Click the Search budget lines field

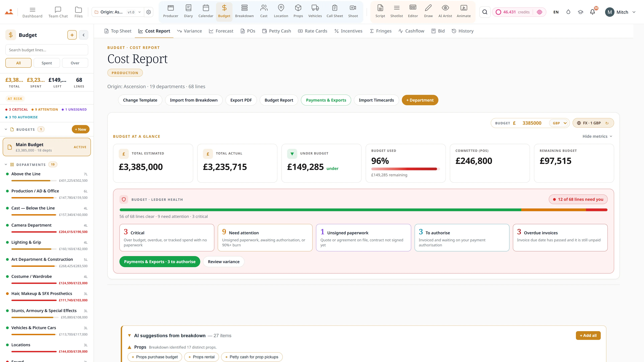pyautogui.click(x=47, y=50)
